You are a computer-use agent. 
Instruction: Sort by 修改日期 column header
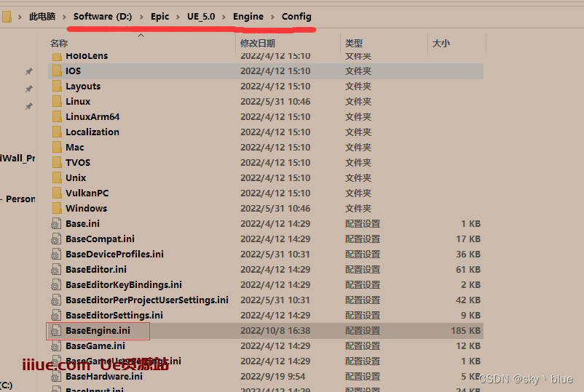coord(257,44)
